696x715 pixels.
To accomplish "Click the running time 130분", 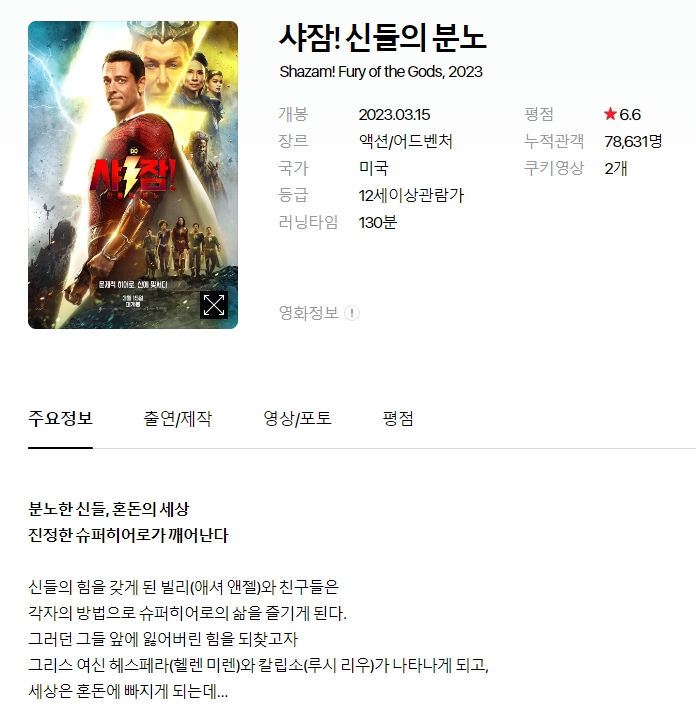I will click(x=378, y=223).
